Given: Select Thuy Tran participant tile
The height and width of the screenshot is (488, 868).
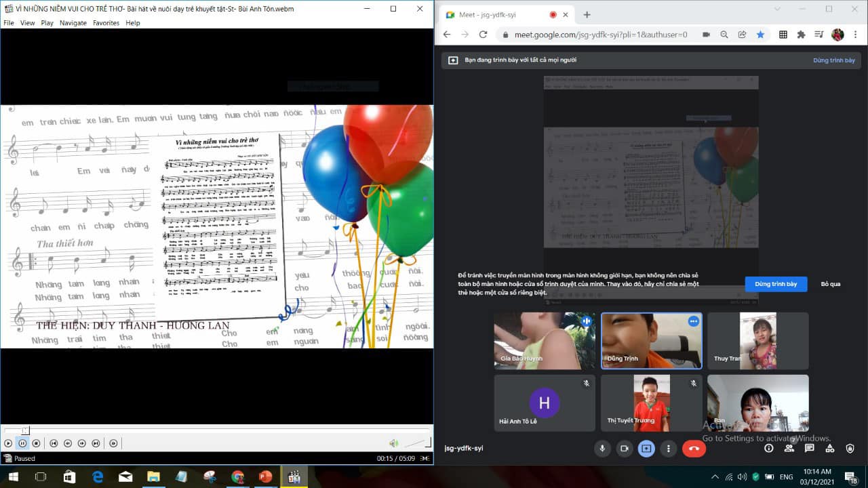Looking at the screenshot, I should (x=758, y=341).
